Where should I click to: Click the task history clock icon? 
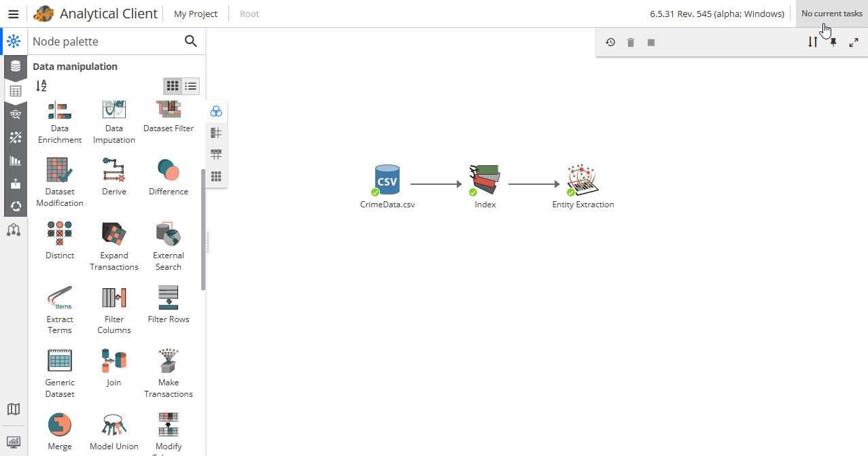pos(610,42)
